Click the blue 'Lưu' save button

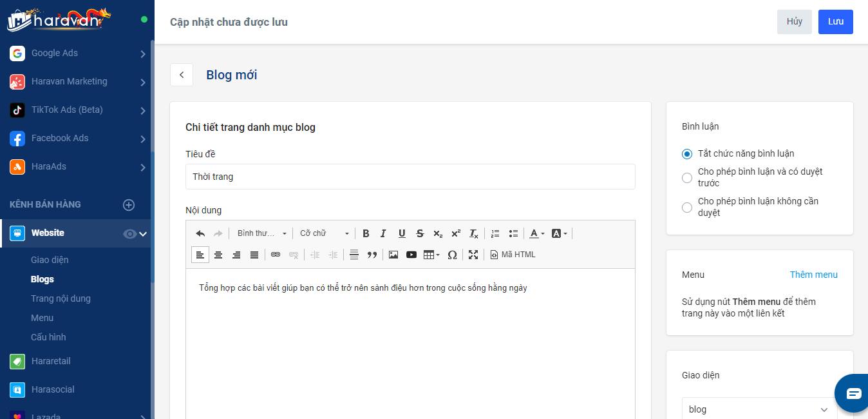tap(835, 21)
